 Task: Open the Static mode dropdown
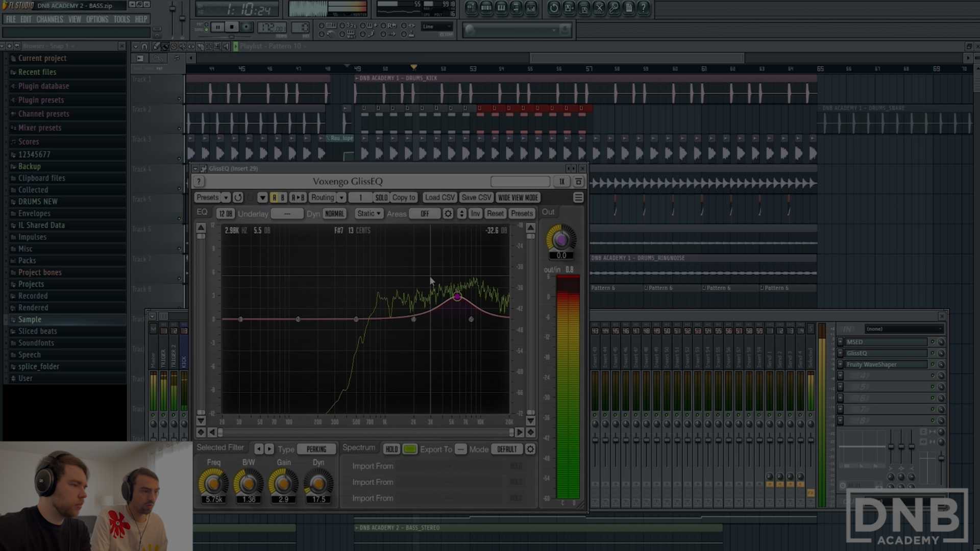pyautogui.click(x=370, y=214)
